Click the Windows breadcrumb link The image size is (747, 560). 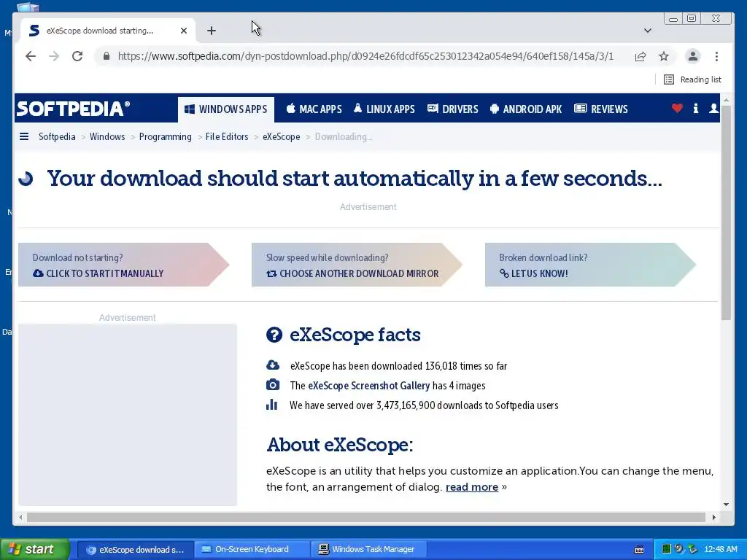[x=107, y=136]
